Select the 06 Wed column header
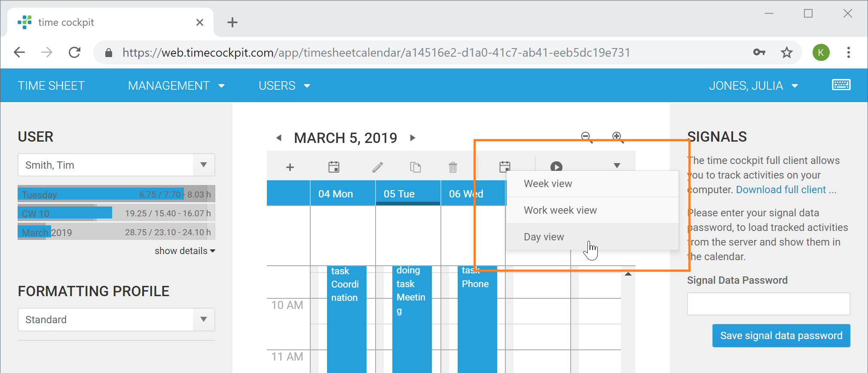 (x=473, y=194)
